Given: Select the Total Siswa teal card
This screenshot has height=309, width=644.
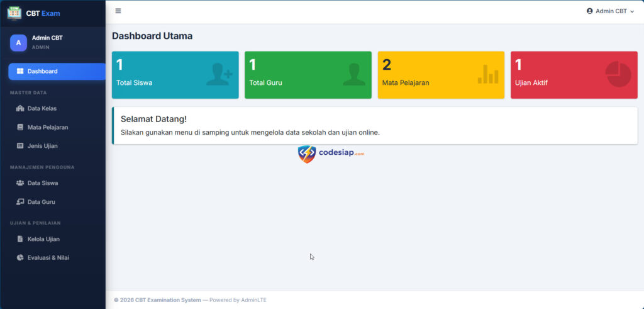Looking at the screenshot, I should (175, 75).
